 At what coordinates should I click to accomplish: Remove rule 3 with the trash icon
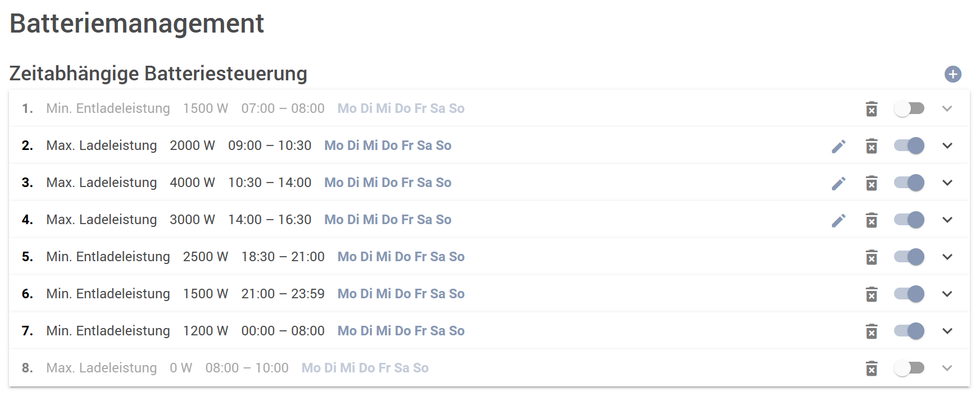click(872, 183)
